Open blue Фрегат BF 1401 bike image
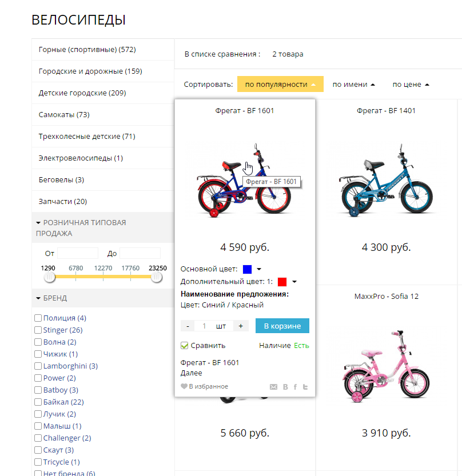The image size is (462, 476). pos(386,181)
